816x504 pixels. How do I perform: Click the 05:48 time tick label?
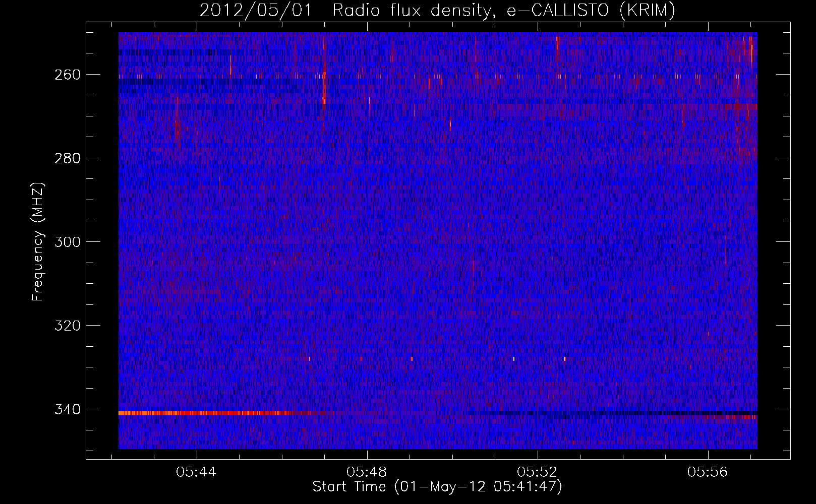(x=367, y=472)
